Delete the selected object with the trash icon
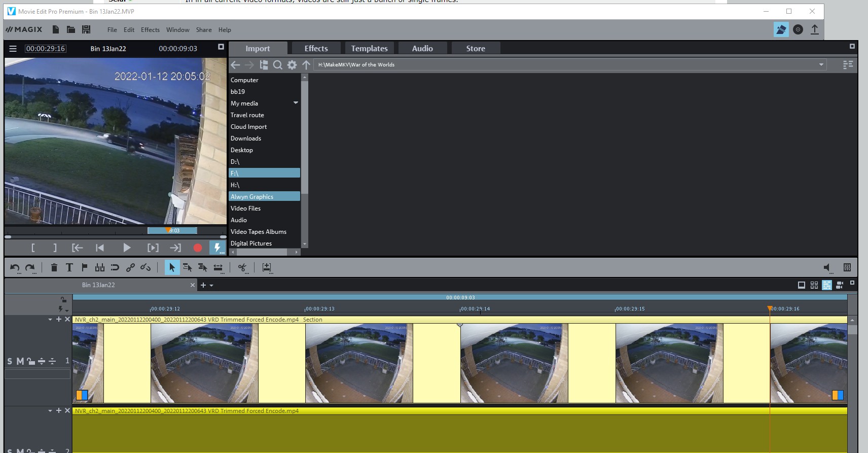Image resolution: width=868 pixels, height=453 pixels. [x=54, y=267]
